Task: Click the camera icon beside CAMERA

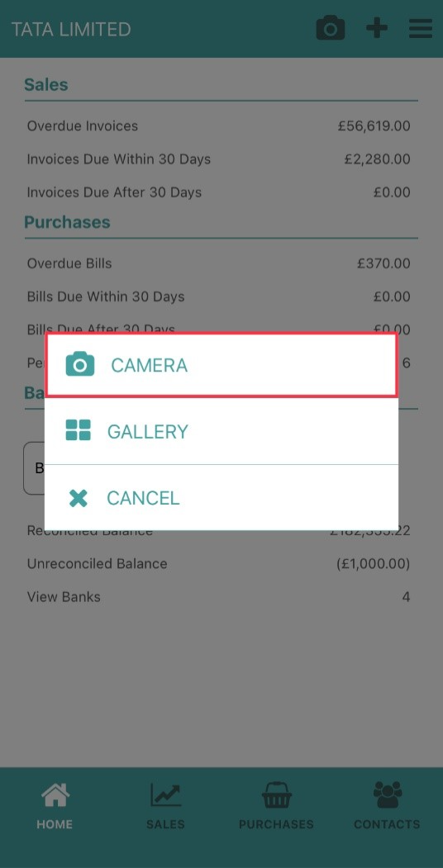Action: click(79, 364)
